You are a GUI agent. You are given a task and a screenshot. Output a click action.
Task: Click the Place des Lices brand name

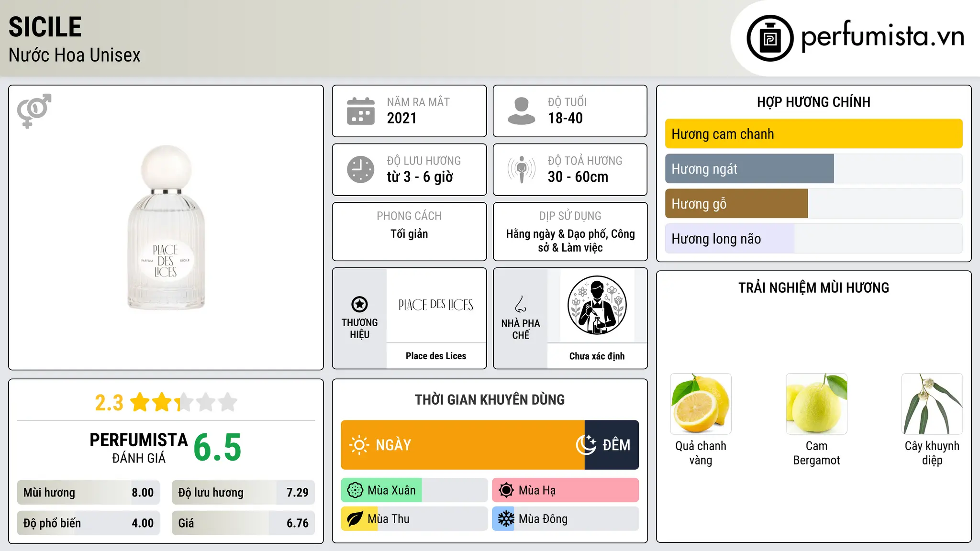tap(436, 356)
